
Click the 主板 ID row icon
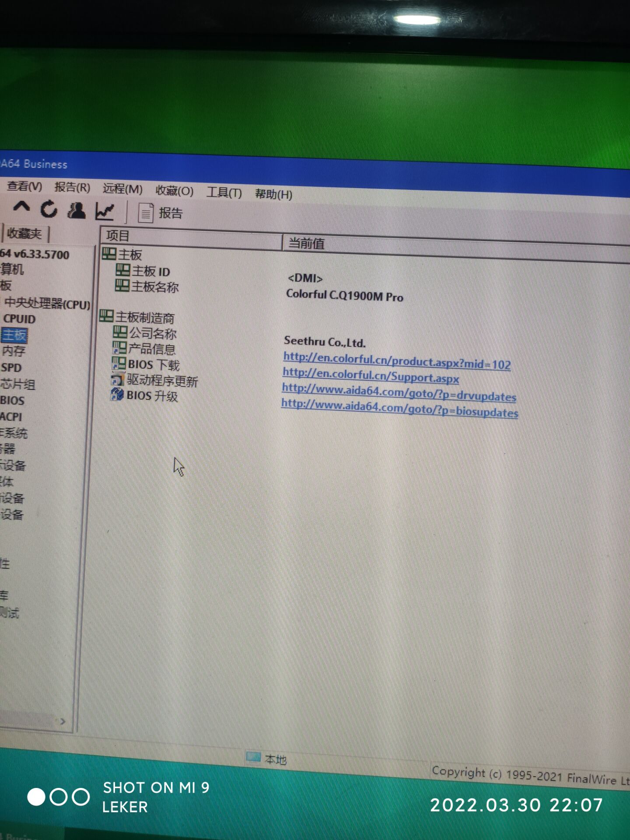pos(123,270)
